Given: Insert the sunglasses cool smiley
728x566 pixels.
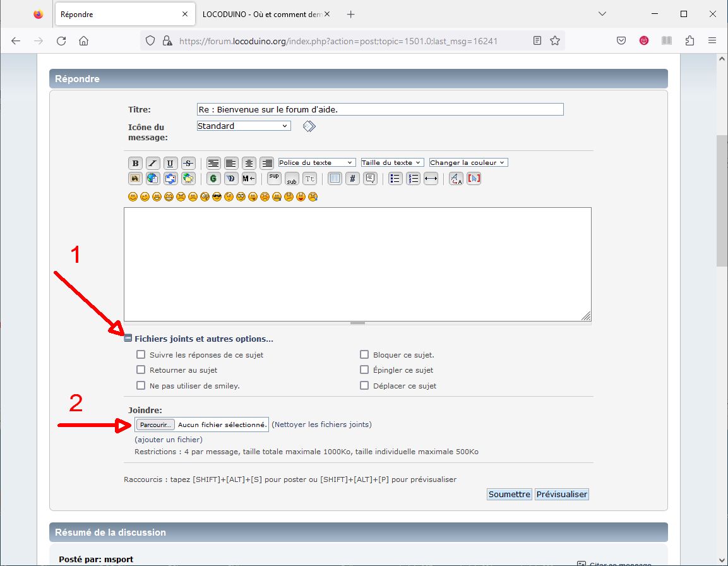Looking at the screenshot, I should click(x=217, y=197).
